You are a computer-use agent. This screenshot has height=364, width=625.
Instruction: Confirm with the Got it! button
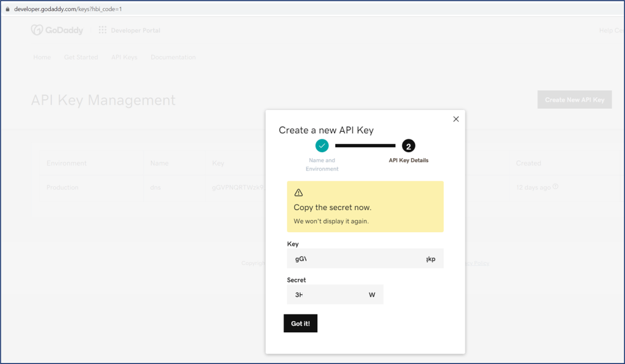300,323
